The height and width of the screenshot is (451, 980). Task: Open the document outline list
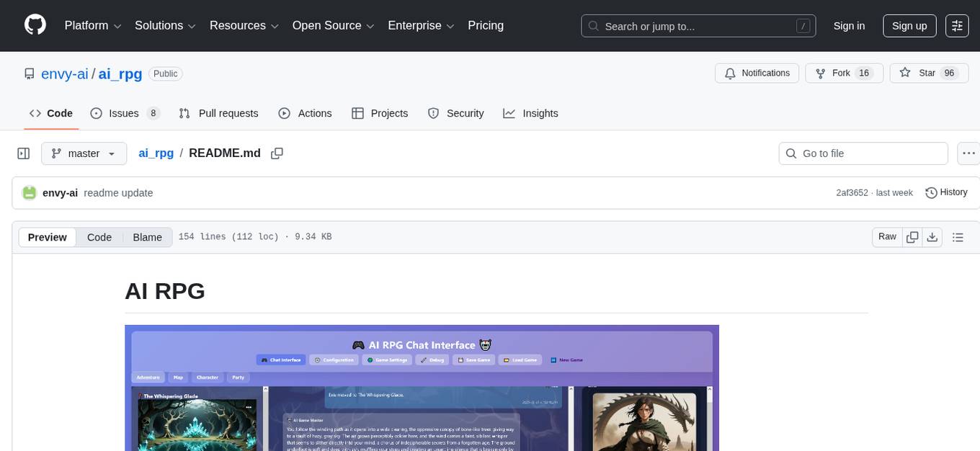click(958, 237)
